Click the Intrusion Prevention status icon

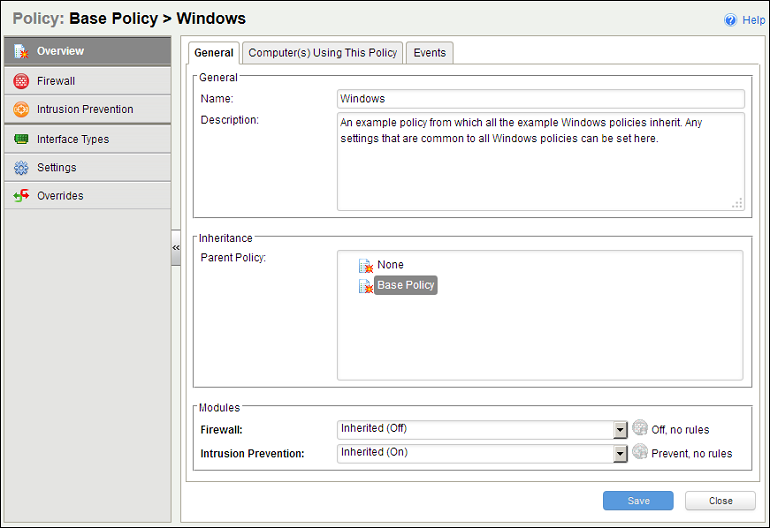pyautogui.click(x=640, y=453)
